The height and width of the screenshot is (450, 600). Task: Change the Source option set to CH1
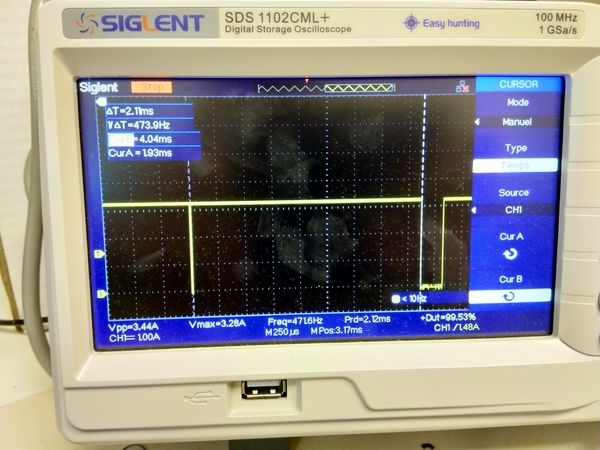tap(513, 200)
